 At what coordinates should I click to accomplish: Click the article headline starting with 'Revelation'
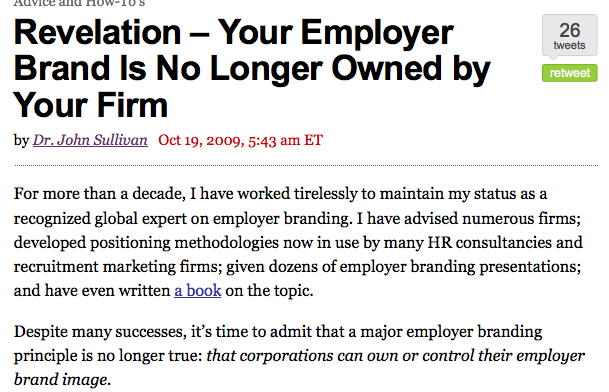[x=252, y=68]
